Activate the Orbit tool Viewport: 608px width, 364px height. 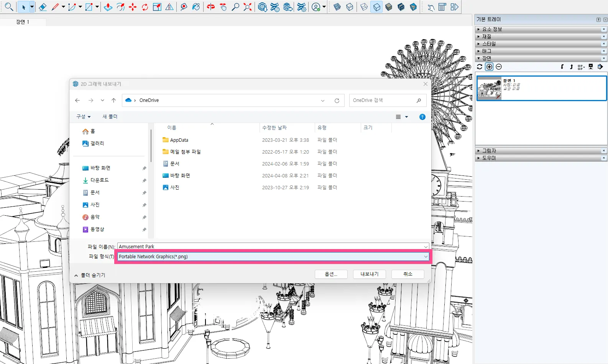(210, 7)
